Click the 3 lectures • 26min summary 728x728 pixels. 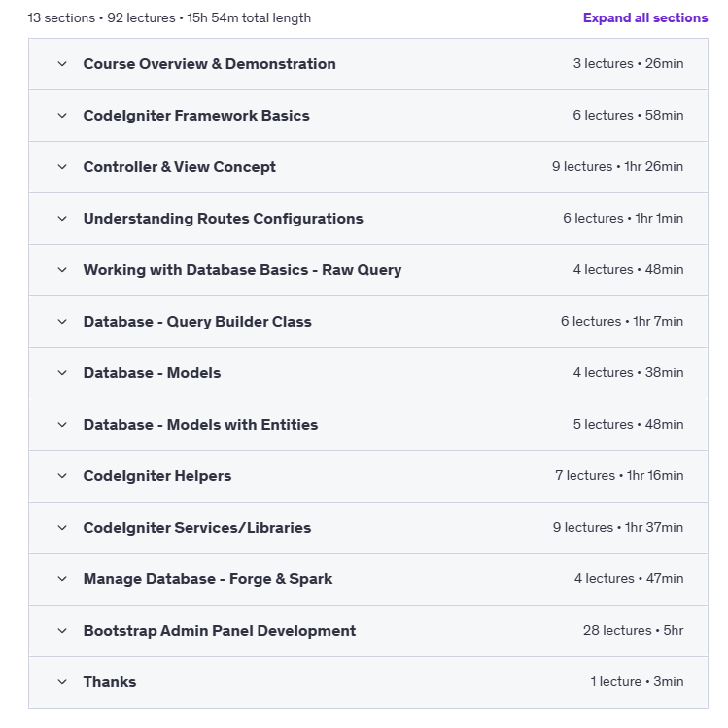(628, 63)
